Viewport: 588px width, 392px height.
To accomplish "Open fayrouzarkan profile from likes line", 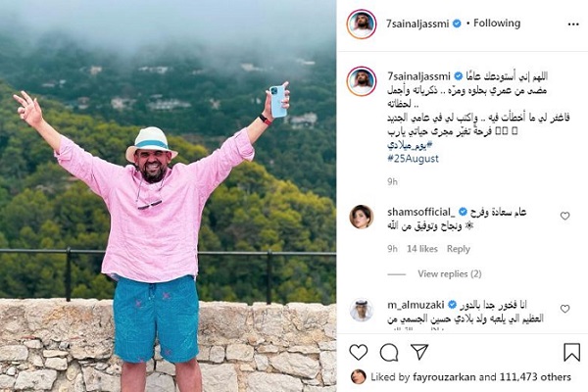I will (x=444, y=377).
